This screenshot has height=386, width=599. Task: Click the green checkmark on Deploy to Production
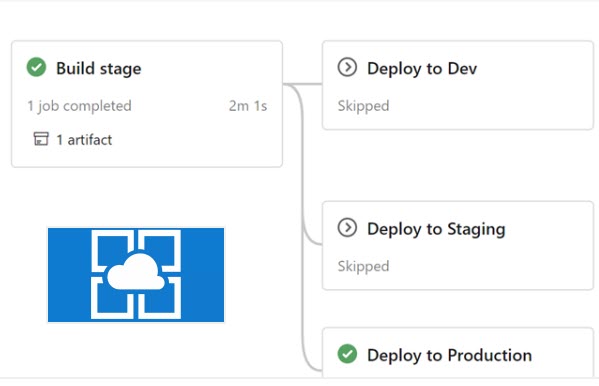347,354
